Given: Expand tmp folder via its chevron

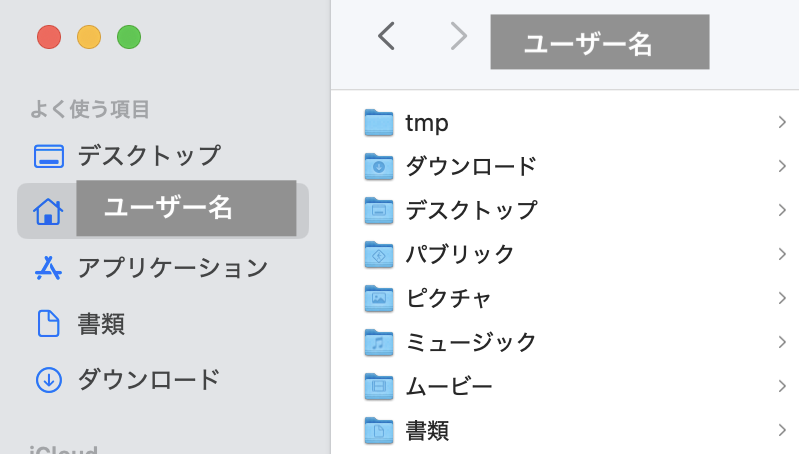Looking at the screenshot, I should pos(781,122).
